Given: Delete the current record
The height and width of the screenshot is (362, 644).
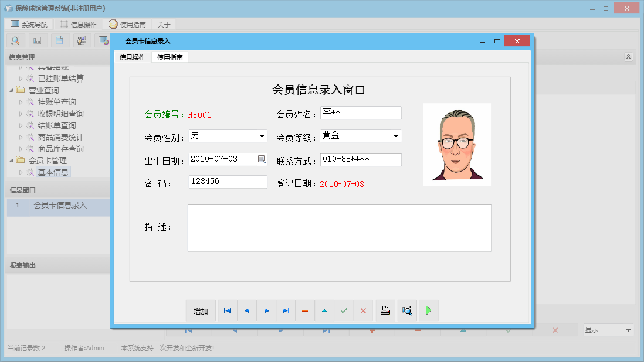Looking at the screenshot, I should click(x=305, y=310).
